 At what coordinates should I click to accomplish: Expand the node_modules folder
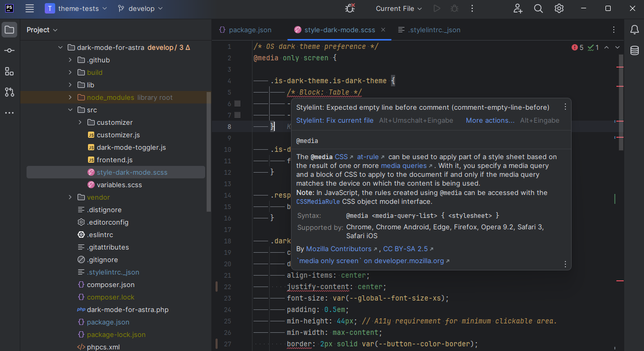[70, 97]
